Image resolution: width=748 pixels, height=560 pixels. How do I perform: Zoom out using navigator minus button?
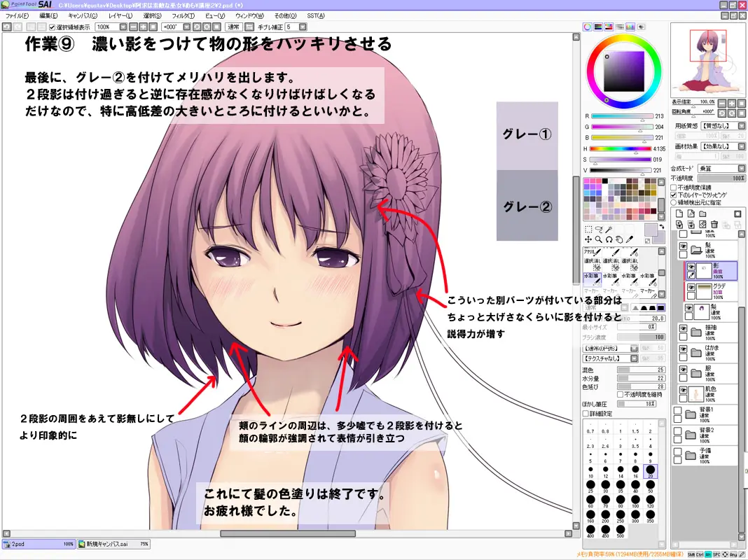[722, 104]
